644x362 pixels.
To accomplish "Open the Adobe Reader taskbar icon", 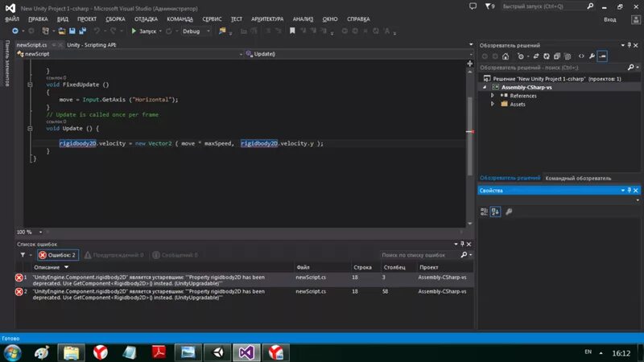I will coord(159,352).
